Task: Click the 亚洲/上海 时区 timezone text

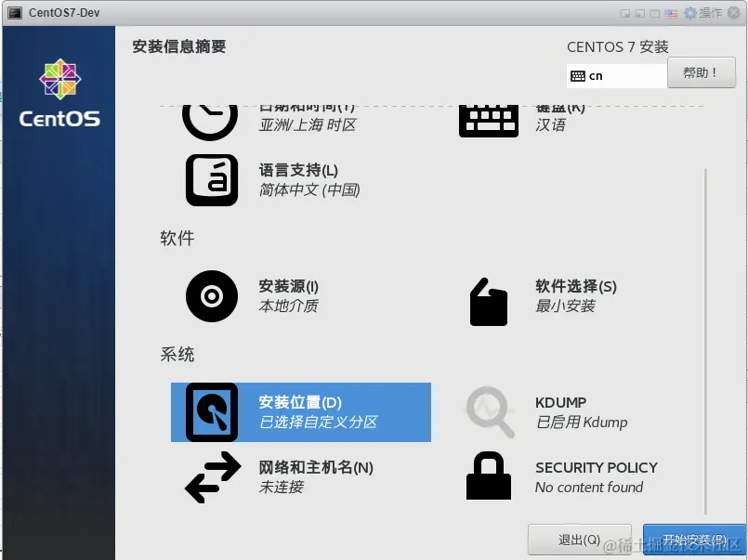Action: pos(308,124)
